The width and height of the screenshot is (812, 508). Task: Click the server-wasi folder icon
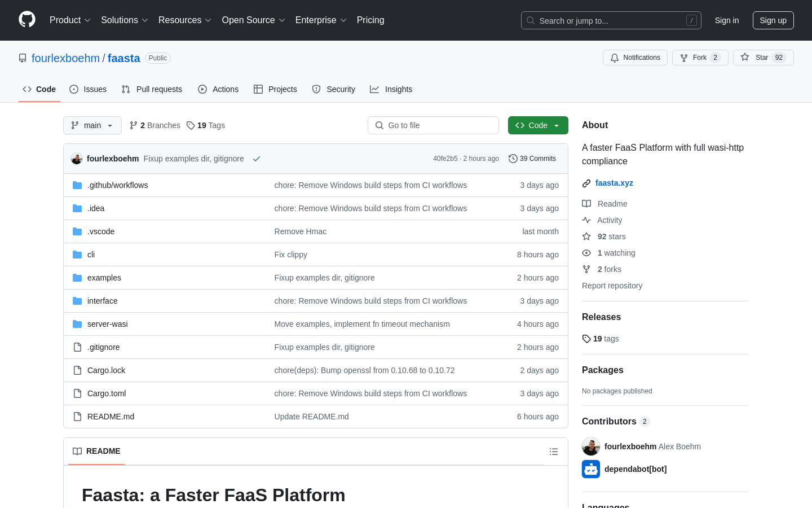(77, 324)
